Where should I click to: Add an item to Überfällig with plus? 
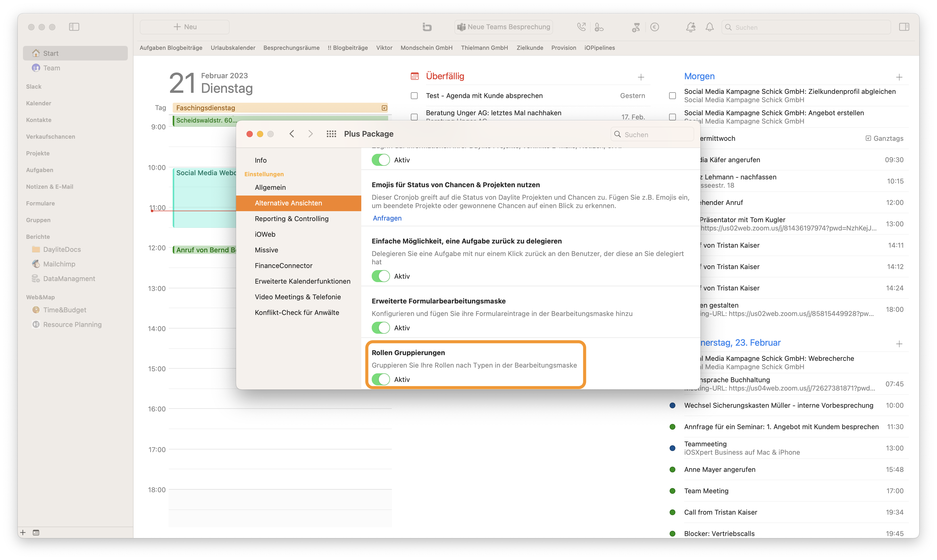click(x=641, y=77)
